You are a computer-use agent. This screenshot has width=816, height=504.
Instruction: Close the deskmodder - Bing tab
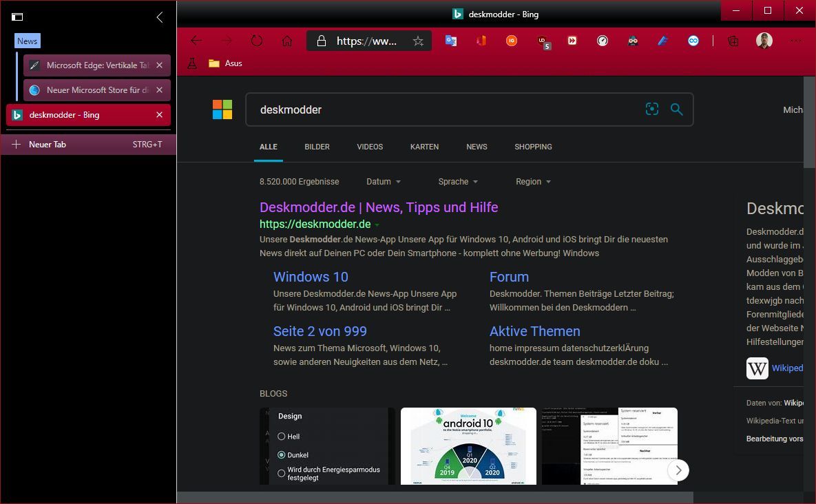tap(160, 115)
